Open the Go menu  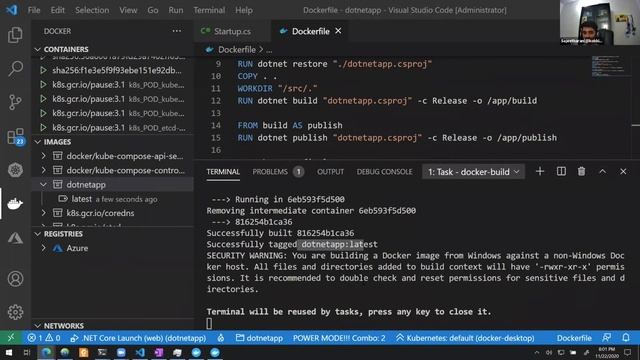[153, 10]
